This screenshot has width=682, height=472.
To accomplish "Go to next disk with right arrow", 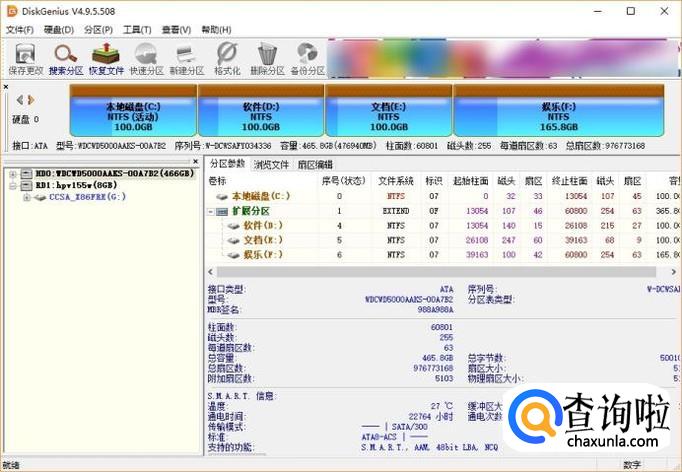I will (x=31, y=100).
